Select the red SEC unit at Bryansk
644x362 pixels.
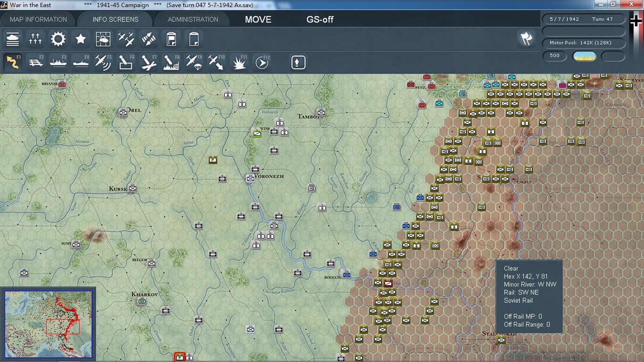(62, 84)
